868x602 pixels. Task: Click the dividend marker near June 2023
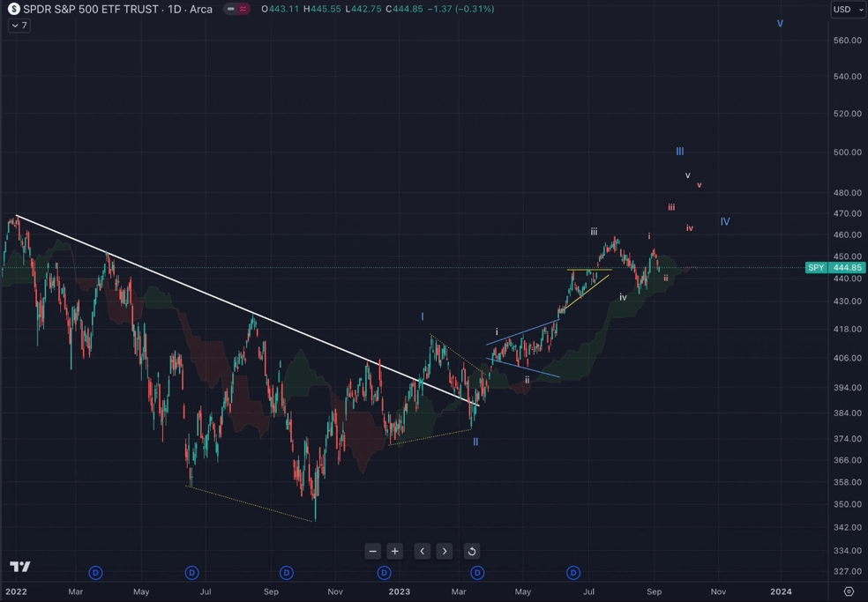(573, 573)
